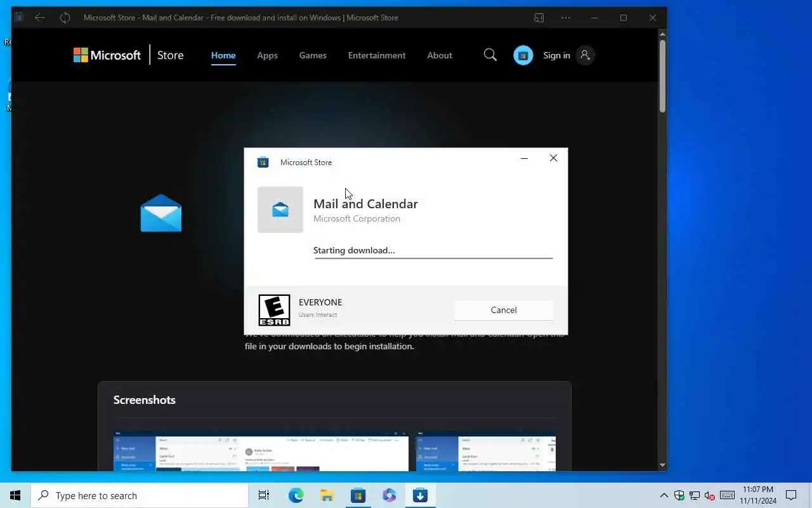Go to the Home tab in the Store

pos(223,55)
